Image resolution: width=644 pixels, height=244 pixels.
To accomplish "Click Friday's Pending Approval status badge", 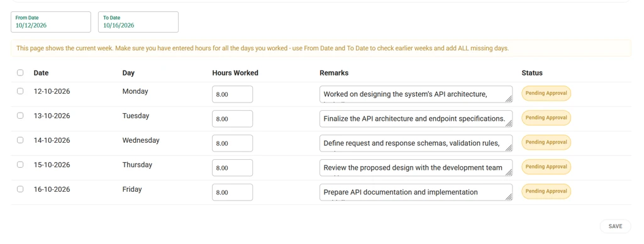I will [x=547, y=191].
